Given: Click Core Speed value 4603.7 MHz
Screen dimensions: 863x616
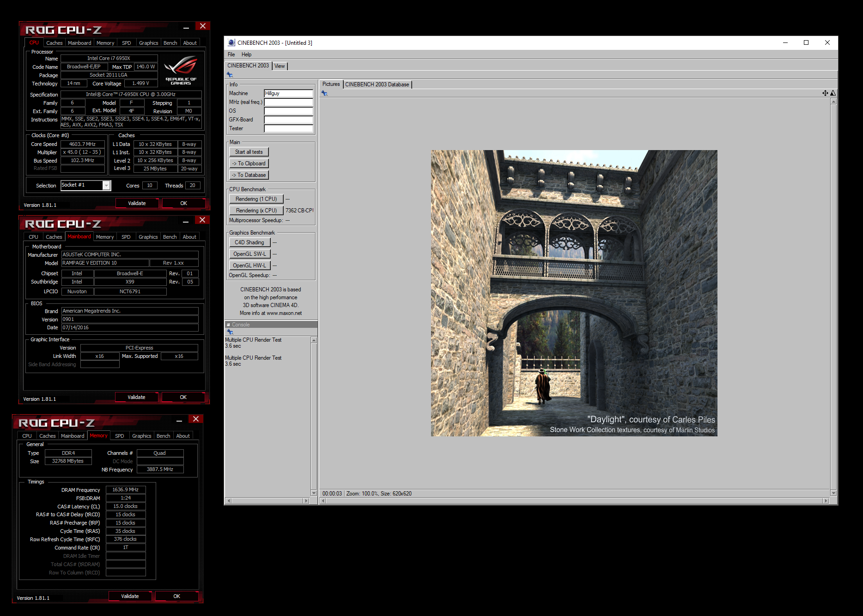Looking at the screenshot, I should pyautogui.click(x=82, y=144).
